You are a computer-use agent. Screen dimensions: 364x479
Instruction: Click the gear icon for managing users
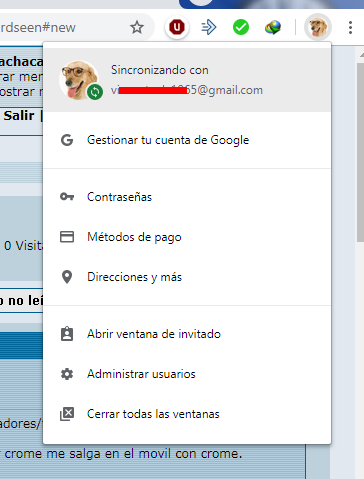[x=67, y=374]
